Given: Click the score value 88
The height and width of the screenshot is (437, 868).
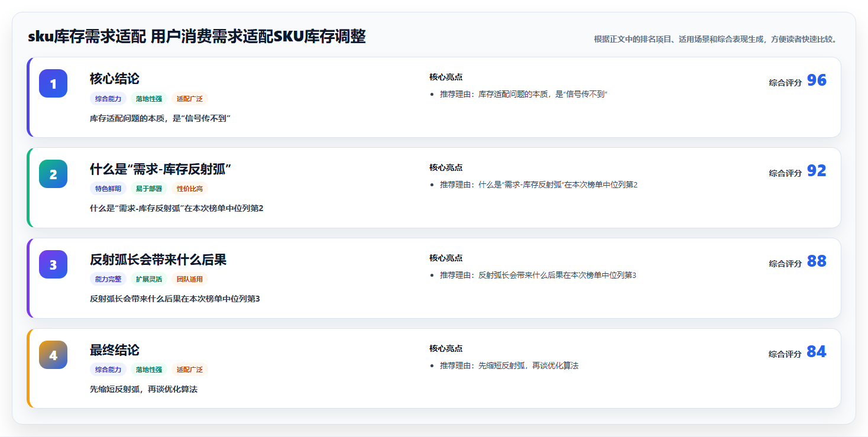Looking at the screenshot, I should (x=817, y=261).
